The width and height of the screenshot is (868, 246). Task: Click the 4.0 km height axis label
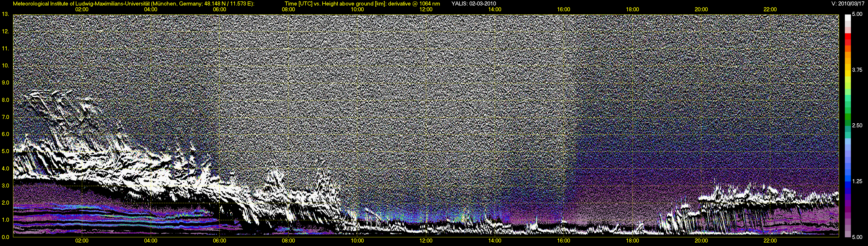coord(5,168)
